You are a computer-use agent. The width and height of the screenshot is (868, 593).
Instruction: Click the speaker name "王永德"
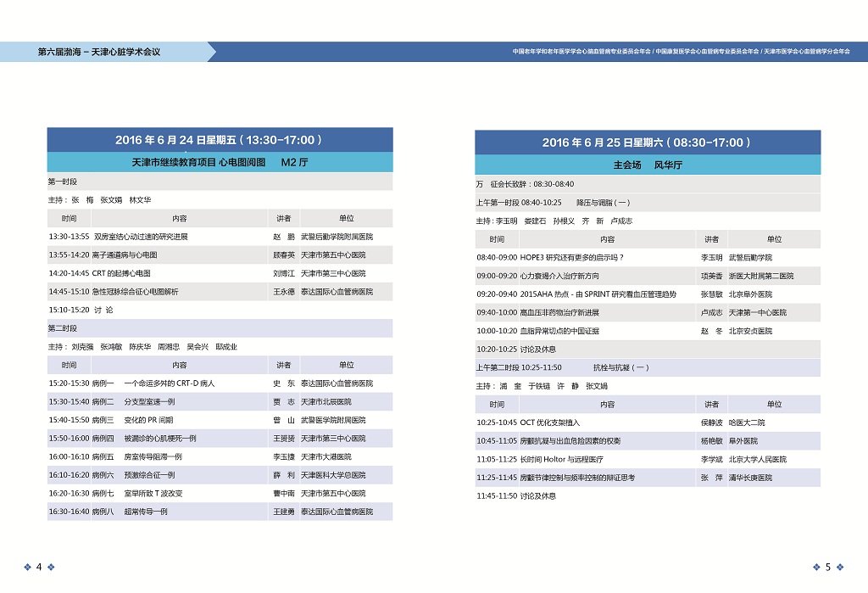coord(284,292)
